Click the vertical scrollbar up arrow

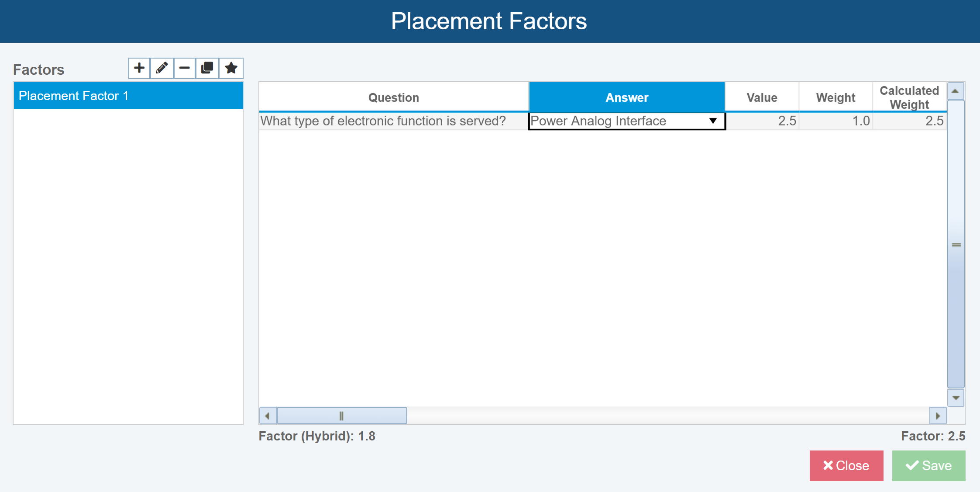click(x=956, y=91)
